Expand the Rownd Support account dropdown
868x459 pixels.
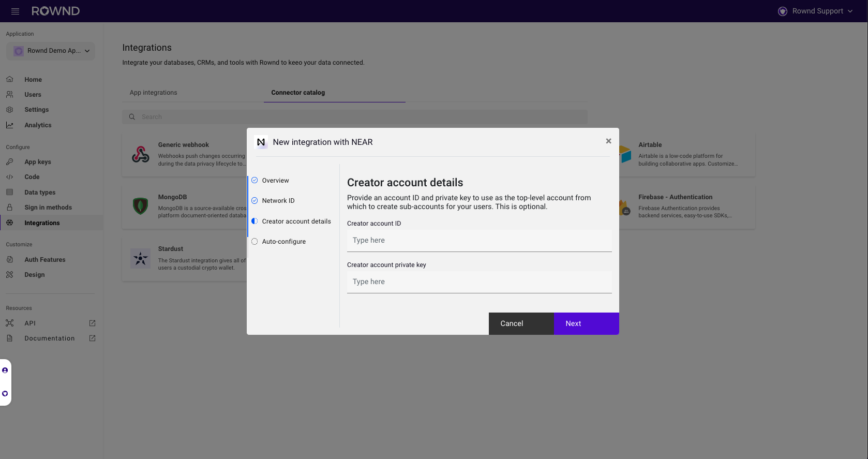pos(850,11)
